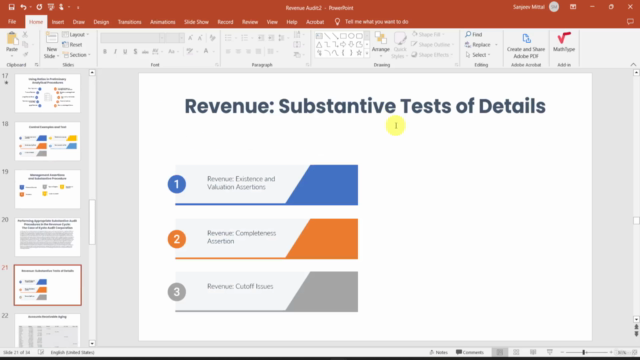Open the View tab
The height and width of the screenshot is (360, 640).
coord(272,22)
